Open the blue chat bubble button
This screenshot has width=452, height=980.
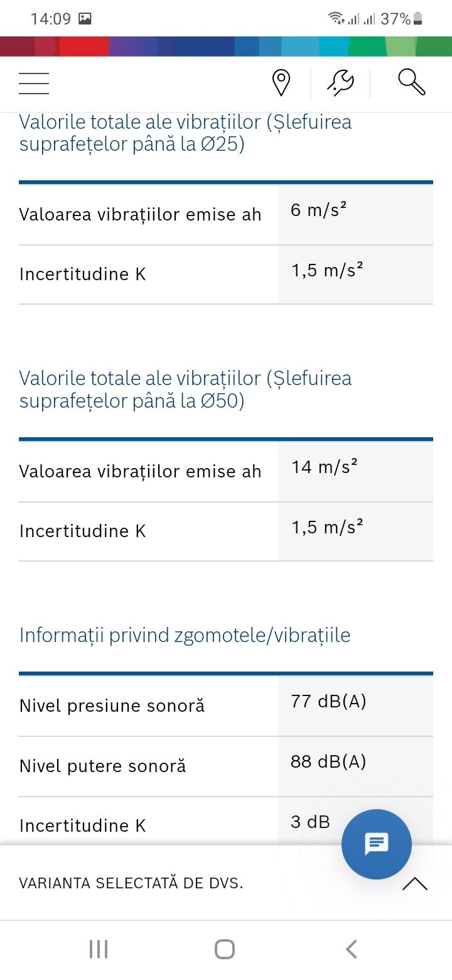pyautogui.click(x=377, y=844)
